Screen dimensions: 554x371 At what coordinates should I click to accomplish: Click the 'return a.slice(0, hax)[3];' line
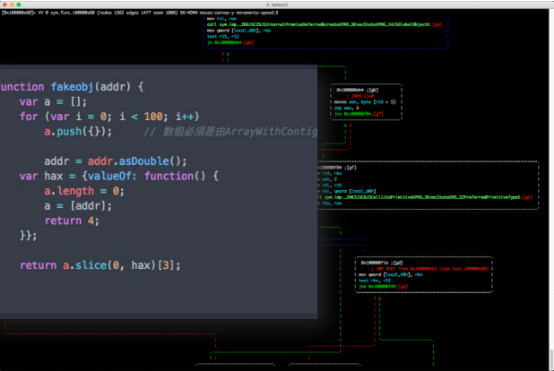coord(100,265)
